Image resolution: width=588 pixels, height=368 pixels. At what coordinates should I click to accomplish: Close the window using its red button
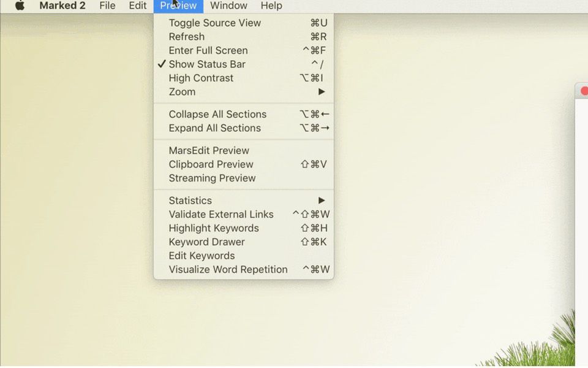584,91
